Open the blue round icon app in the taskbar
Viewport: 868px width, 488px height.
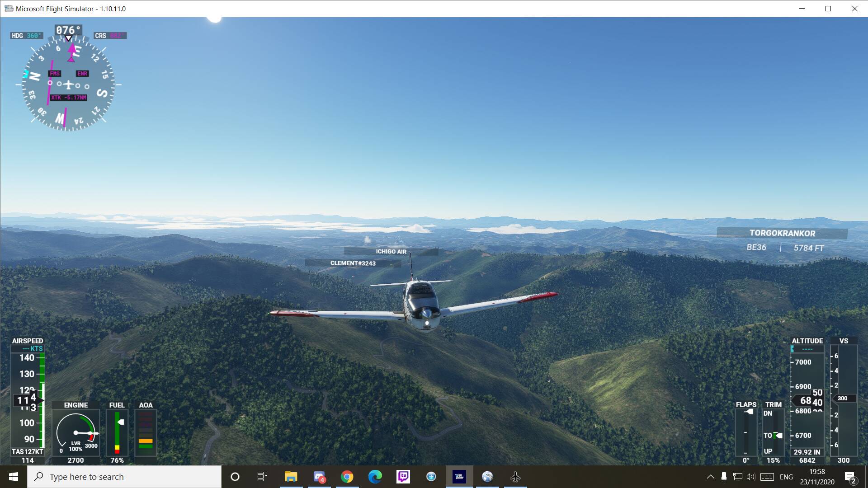click(x=431, y=477)
